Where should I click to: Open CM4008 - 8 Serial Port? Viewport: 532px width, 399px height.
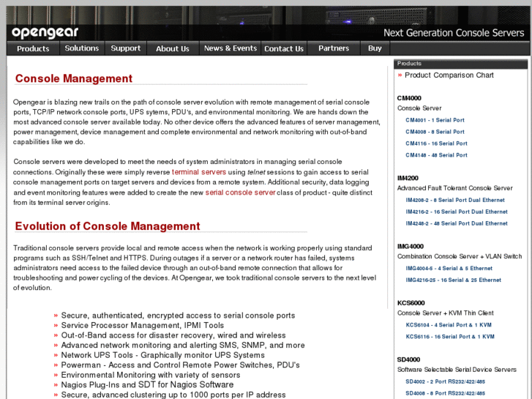tap(435, 132)
